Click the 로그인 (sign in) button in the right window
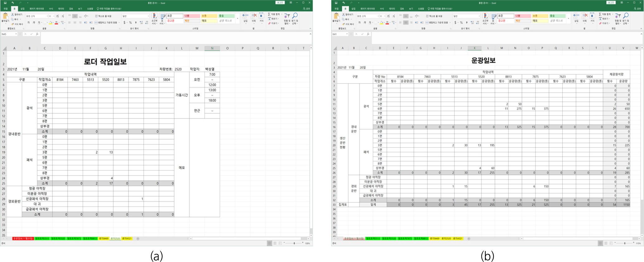 611,2
